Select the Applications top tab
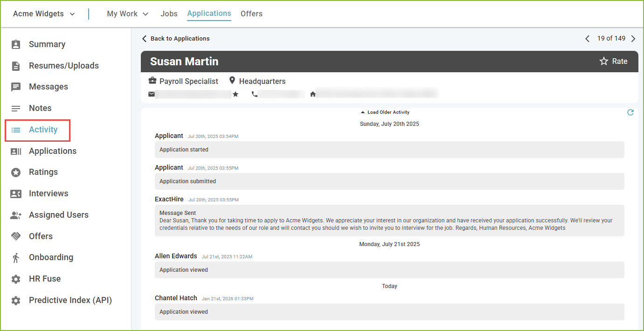 209,14
